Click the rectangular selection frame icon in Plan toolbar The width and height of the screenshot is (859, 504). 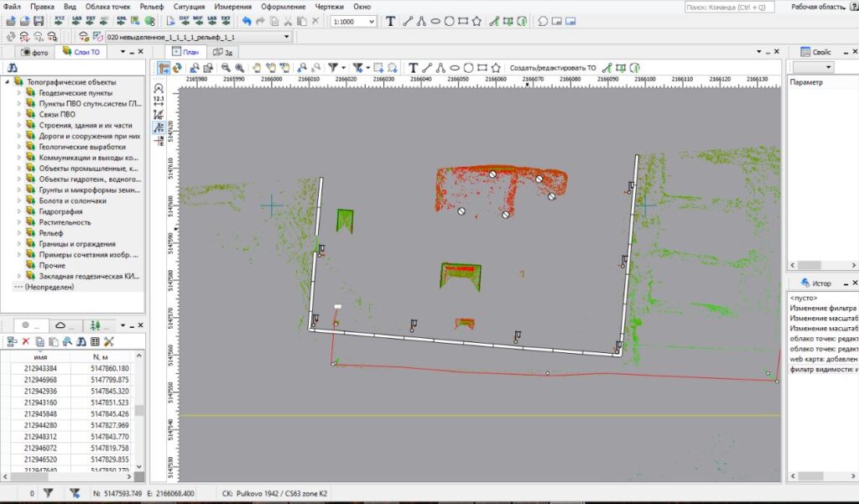pyautogui.click(x=378, y=68)
